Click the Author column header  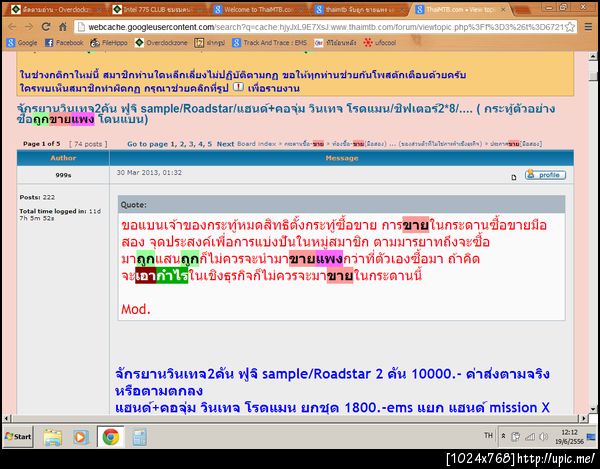(x=63, y=158)
